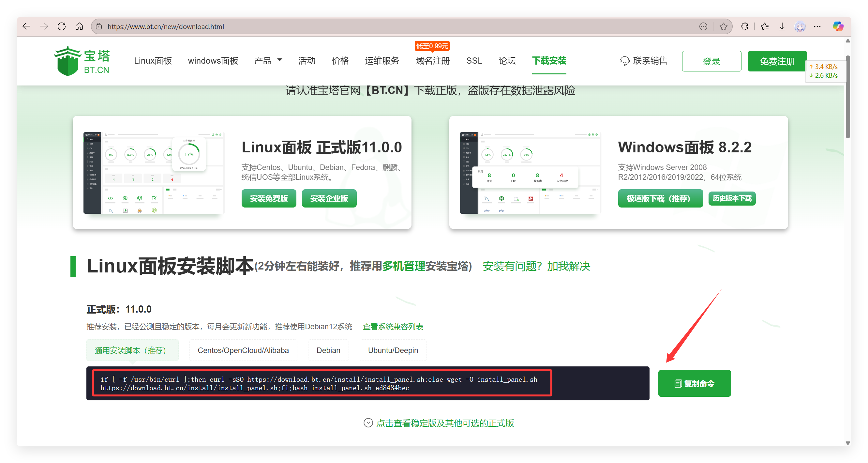The image size is (868, 463).
Task: Open 查看系统兼容列表 link
Action: [x=393, y=326]
